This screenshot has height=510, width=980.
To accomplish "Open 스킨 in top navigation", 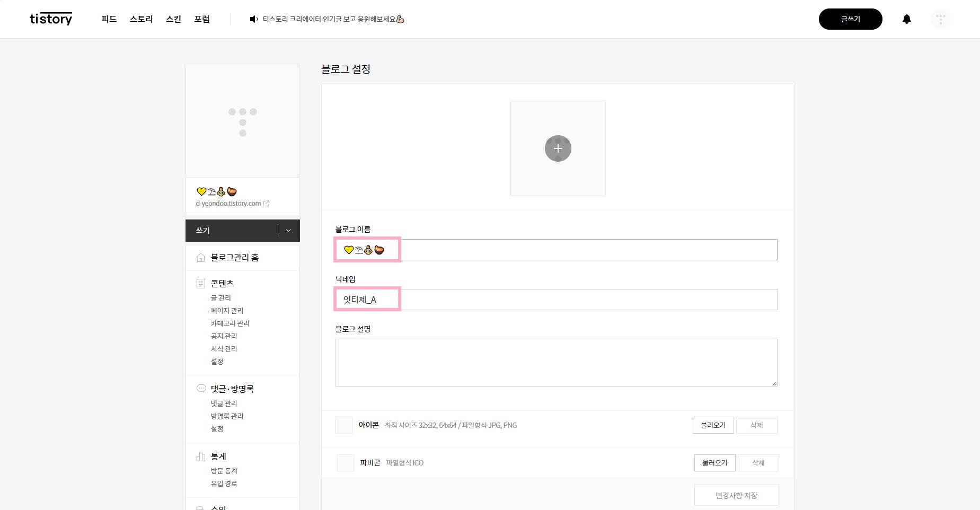I will pyautogui.click(x=173, y=19).
